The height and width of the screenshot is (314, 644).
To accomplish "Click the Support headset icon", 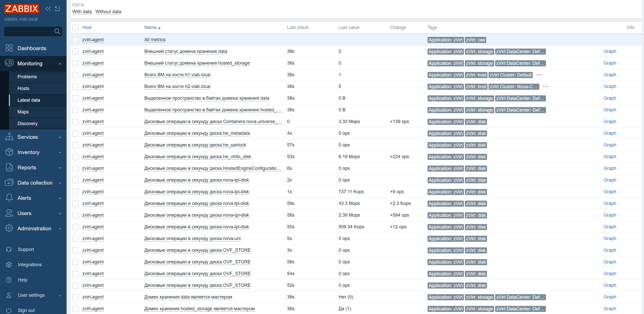I will (x=9, y=249).
